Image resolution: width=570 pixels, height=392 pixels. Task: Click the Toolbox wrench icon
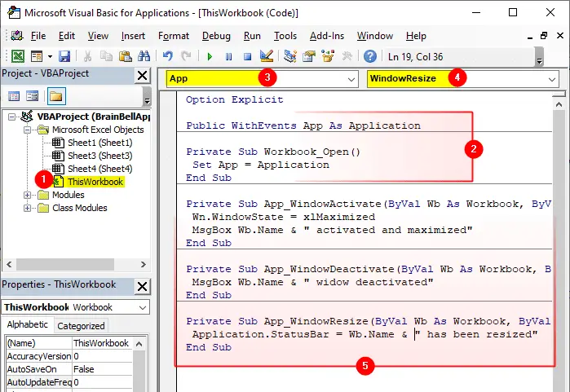click(347, 56)
